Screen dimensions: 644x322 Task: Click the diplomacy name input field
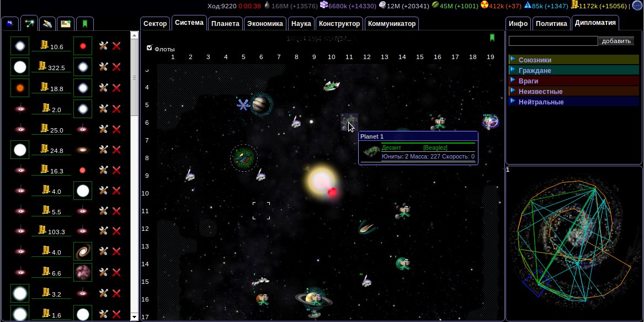(553, 41)
